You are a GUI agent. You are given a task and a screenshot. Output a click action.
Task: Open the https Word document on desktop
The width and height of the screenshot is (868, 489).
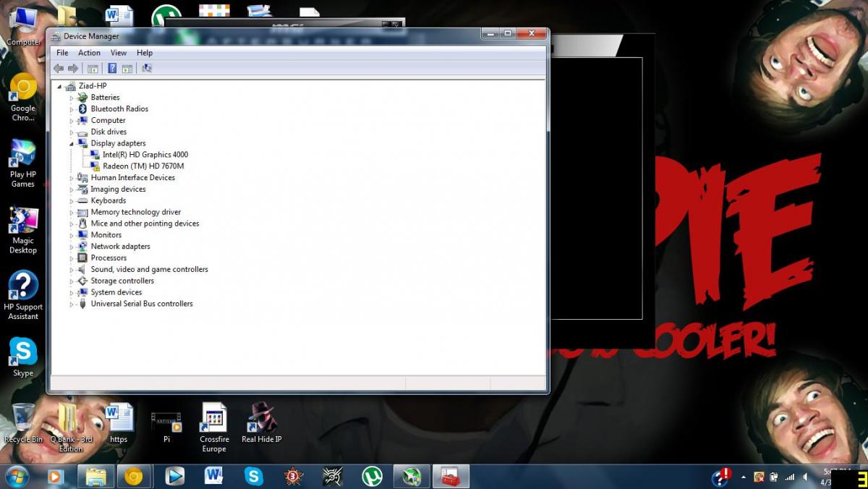click(119, 423)
